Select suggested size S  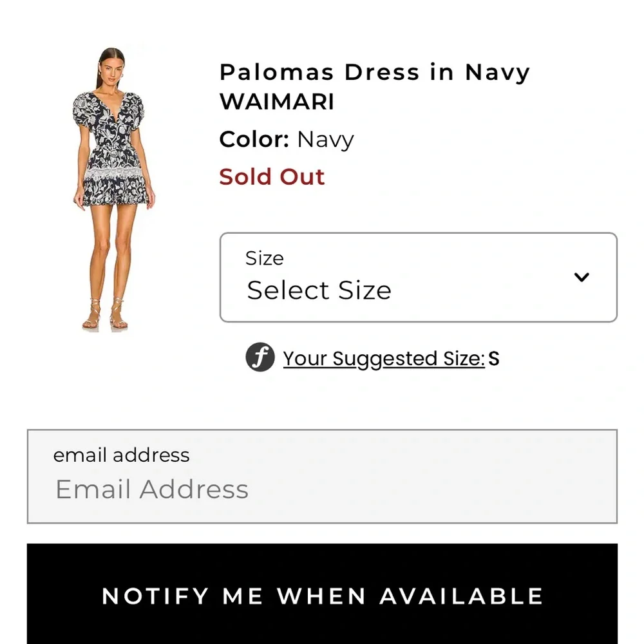pyautogui.click(x=496, y=358)
